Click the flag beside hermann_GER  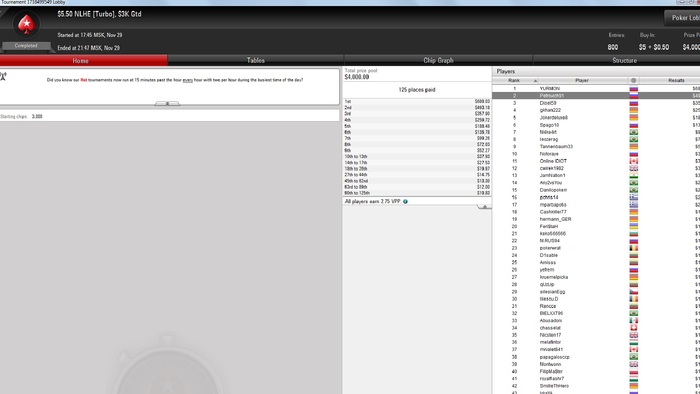(x=633, y=219)
